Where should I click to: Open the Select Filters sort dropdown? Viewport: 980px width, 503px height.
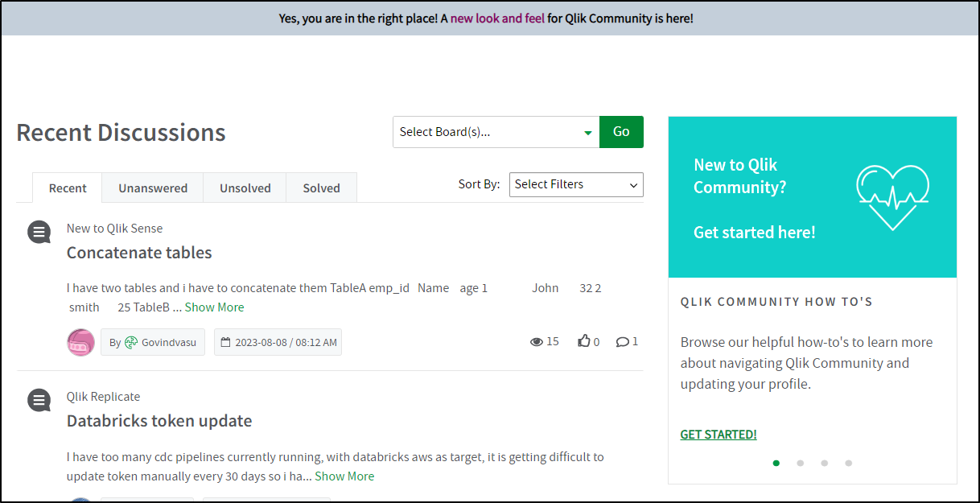(x=576, y=184)
